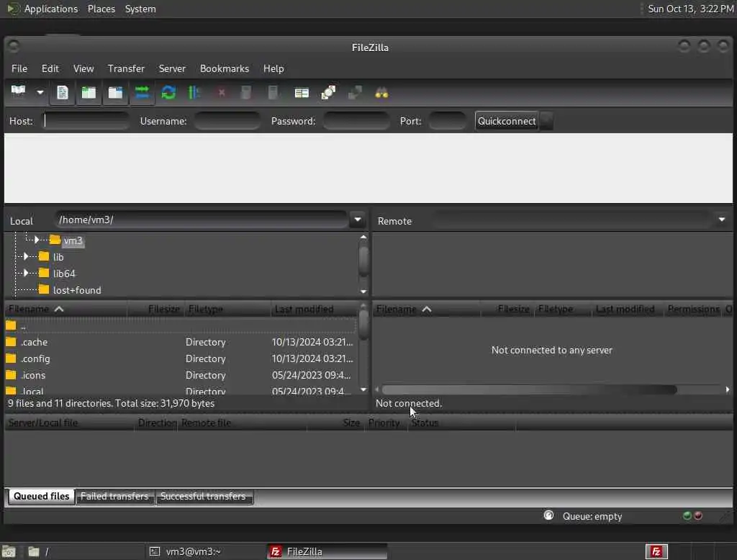This screenshot has height=560, width=737.
Task: Open the Bookmarks menu
Action: click(225, 68)
